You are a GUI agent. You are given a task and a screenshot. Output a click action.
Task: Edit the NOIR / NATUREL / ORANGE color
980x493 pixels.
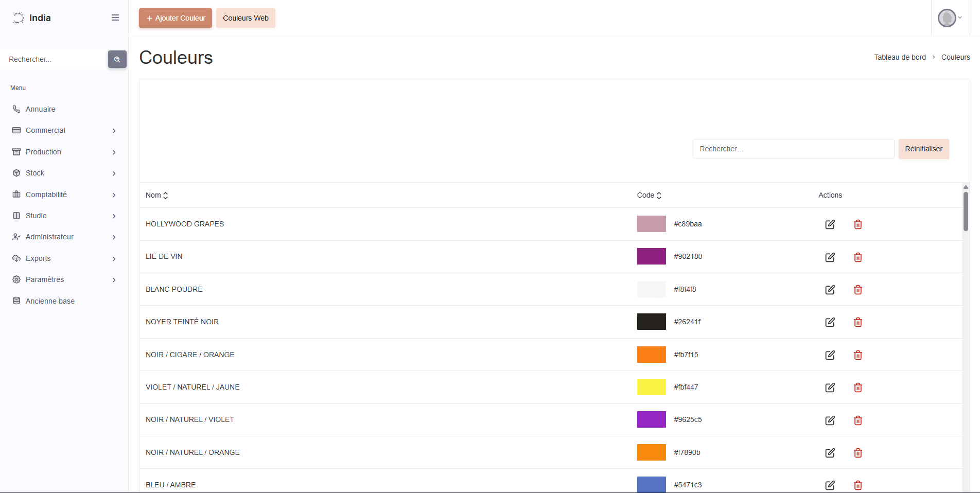click(830, 453)
